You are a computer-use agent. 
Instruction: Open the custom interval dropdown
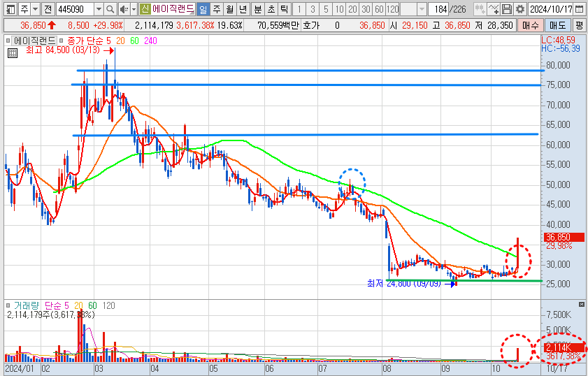pyautogui.click(x=422, y=9)
